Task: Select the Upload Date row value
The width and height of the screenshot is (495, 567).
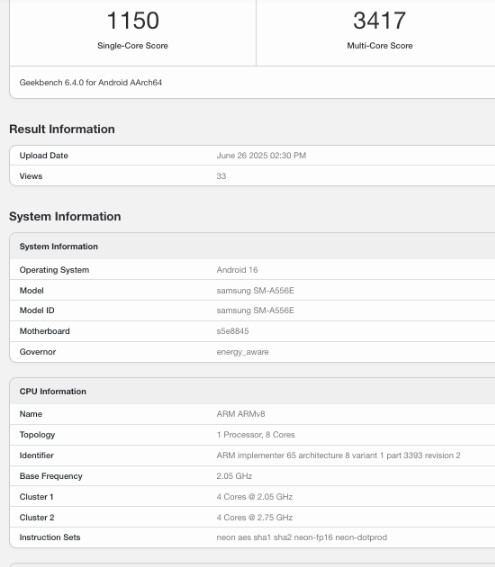Action: 261,155
